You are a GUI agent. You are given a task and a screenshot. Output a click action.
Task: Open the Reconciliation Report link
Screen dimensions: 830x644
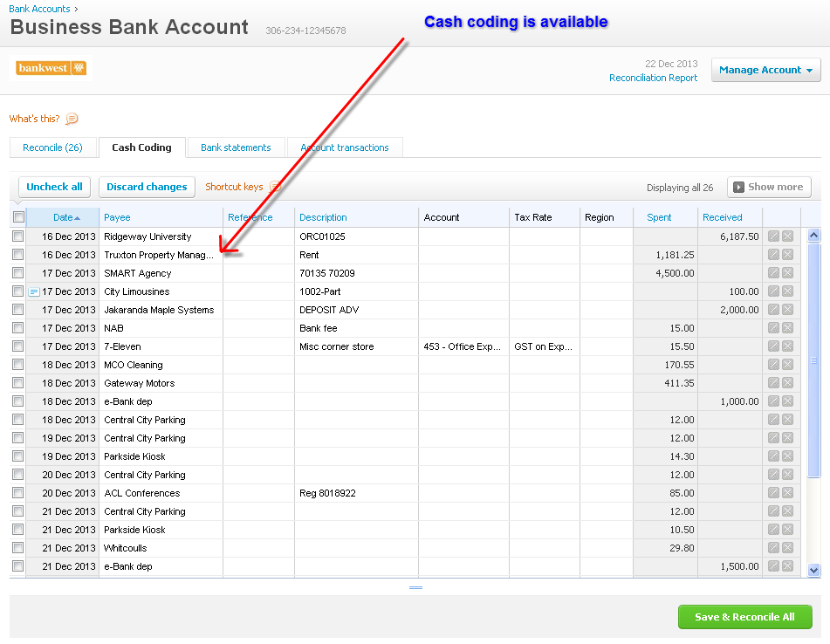click(653, 78)
